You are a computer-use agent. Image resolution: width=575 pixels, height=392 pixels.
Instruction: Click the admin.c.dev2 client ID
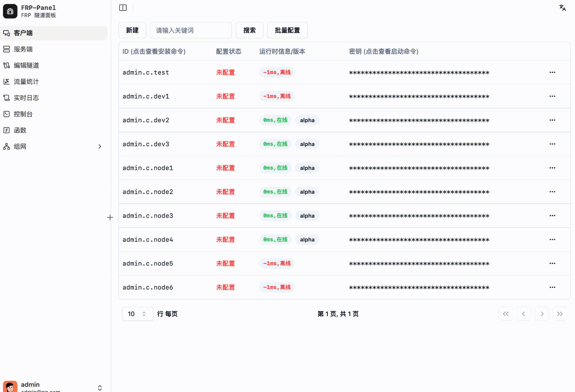coord(146,120)
